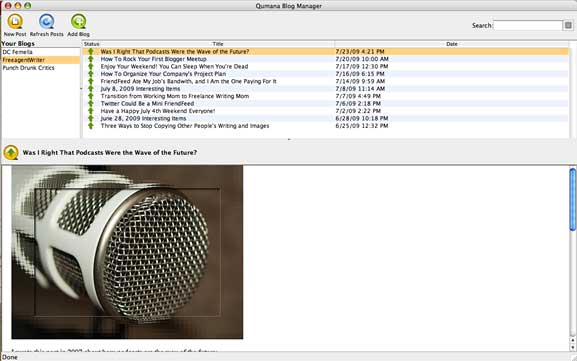
Task: Sort posts by the Date column header
Action: [x=452, y=44]
